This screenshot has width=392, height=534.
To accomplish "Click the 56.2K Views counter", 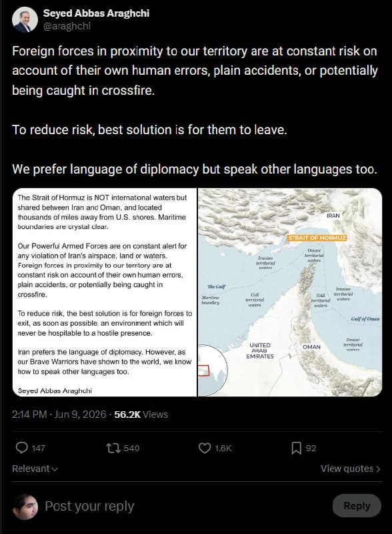I will 141,415.
